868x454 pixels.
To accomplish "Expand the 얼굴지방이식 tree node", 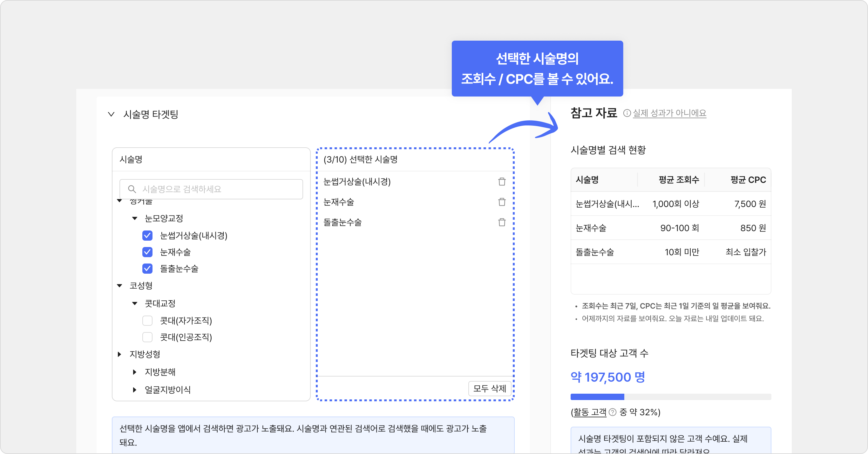I will [135, 390].
